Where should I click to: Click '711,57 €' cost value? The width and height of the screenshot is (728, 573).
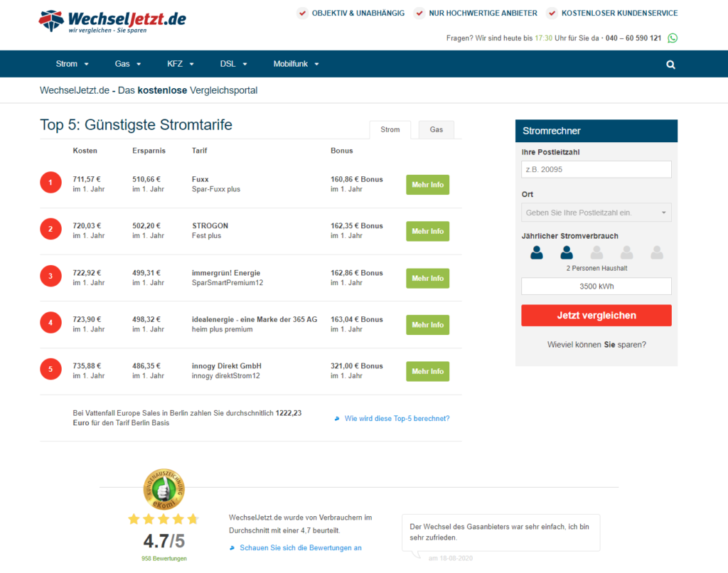click(x=87, y=179)
